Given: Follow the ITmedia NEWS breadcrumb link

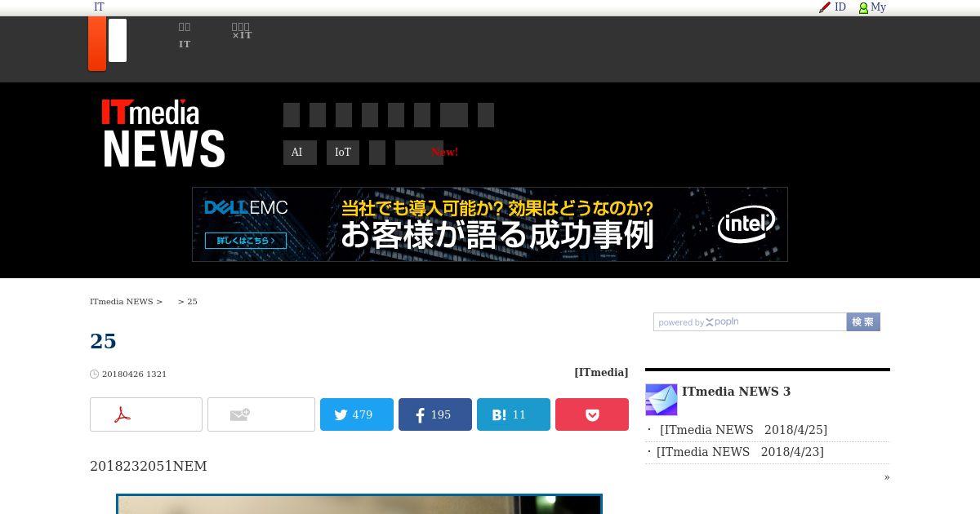Looking at the screenshot, I should coord(122,302).
